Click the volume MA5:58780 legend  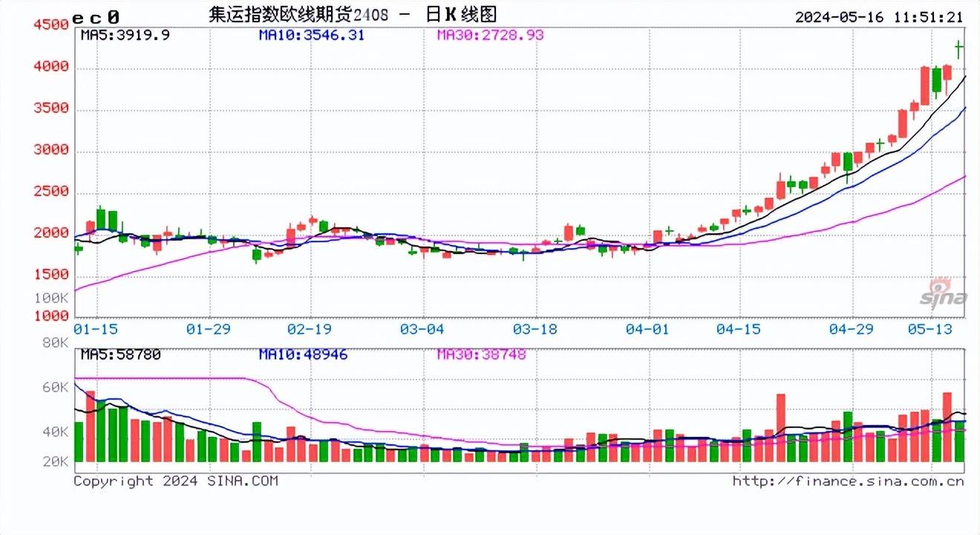coord(120,354)
